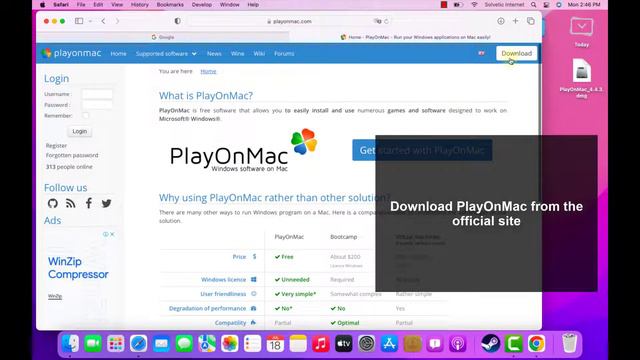
Task: Show the tab overview icon in Safari
Action: (x=531, y=21)
